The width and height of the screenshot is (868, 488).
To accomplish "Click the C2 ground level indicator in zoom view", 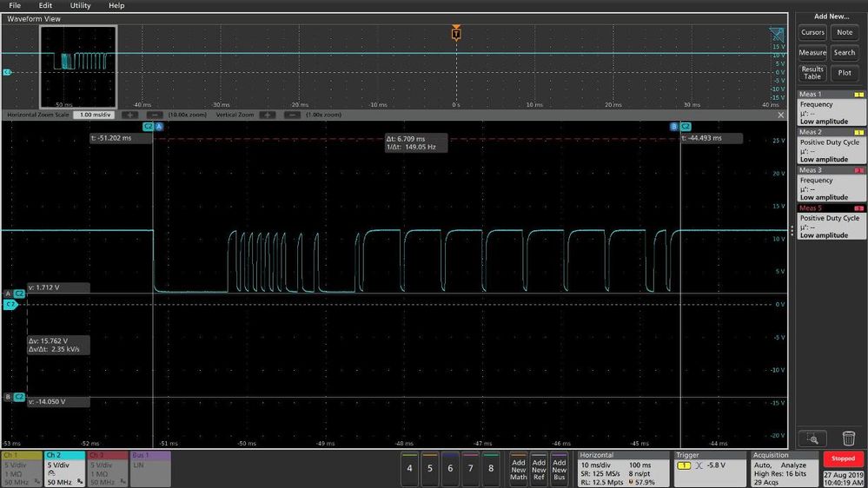I will pos(10,304).
